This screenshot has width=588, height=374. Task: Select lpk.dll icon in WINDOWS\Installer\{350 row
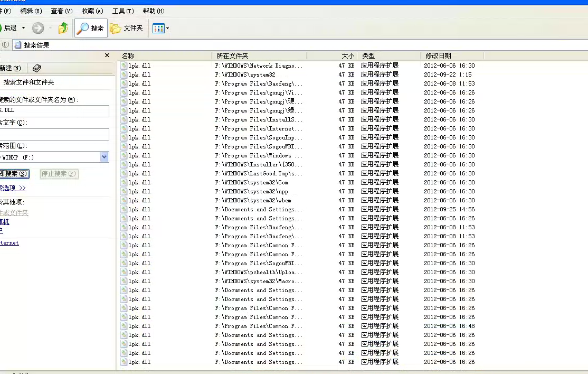tap(124, 165)
